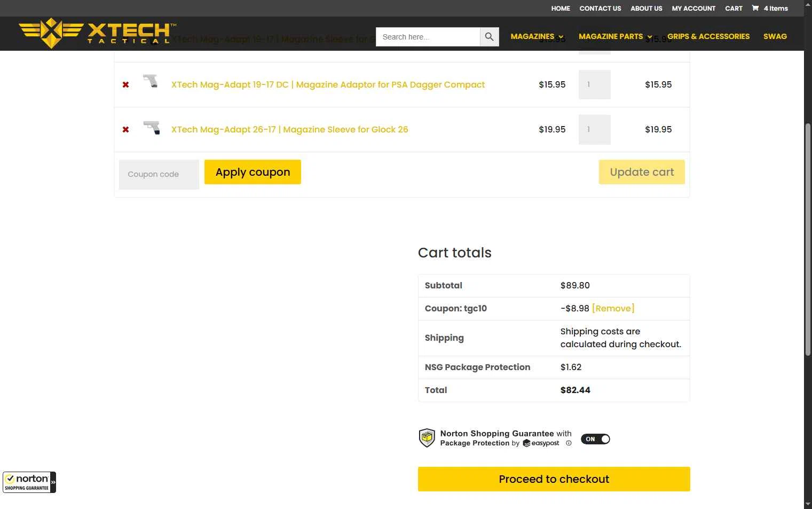
Task: Remove Mag-Adapt 19-17 DC item
Action: pyautogui.click(x=125, y=84)
